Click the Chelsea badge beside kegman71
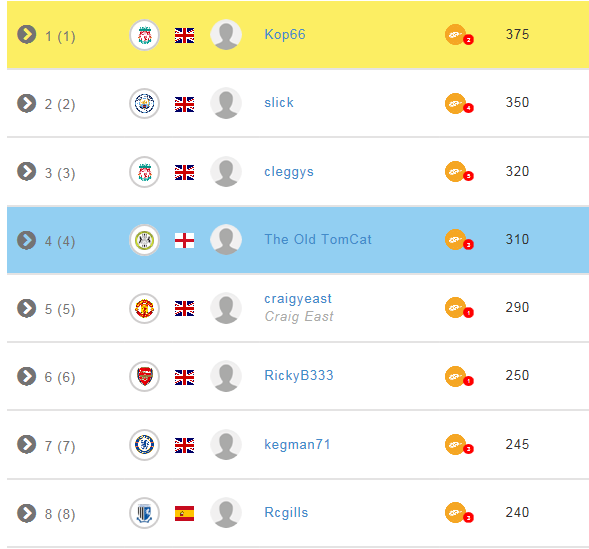This screenshot has width=589, height=549. [145, 445]
